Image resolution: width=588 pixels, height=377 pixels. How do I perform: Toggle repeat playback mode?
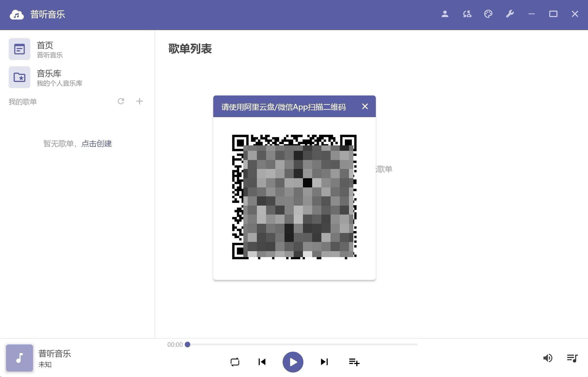(x=235, y=362)
